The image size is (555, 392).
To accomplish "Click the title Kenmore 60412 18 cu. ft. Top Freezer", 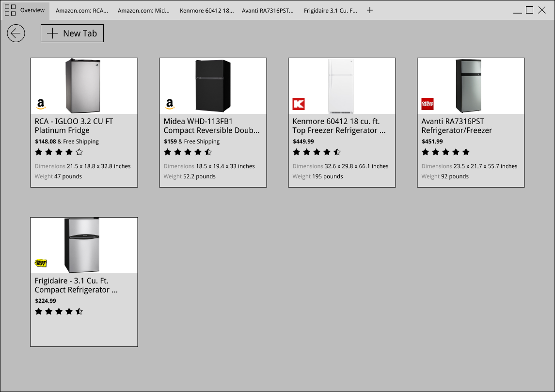I will (x=339, y=126).
